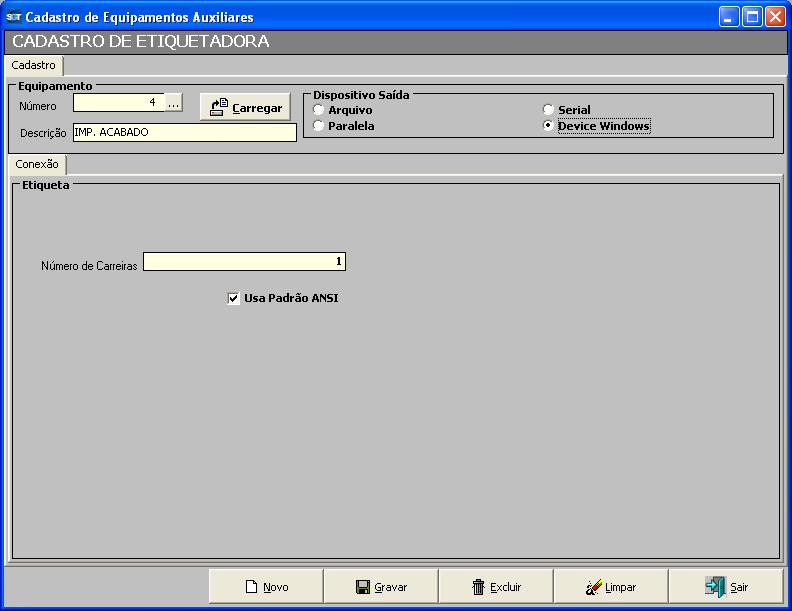
Task: Click the Descrição text field
Action: [183, 132]
